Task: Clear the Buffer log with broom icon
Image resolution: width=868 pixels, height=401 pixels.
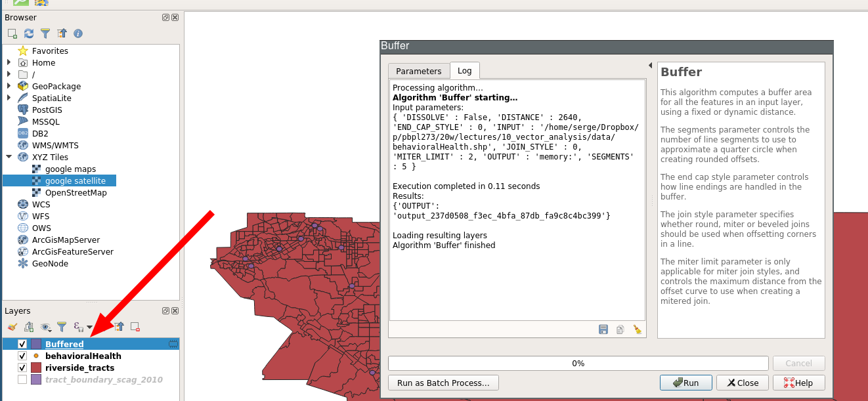Action: coord(637,329)
